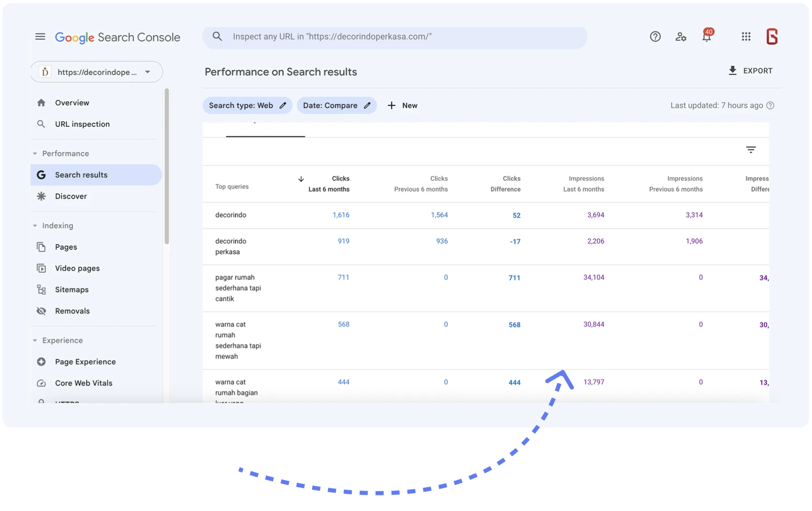This screenshot has height=511, width=812.
Task: Click the Removals hidden-eye icon
Action: 42,311
